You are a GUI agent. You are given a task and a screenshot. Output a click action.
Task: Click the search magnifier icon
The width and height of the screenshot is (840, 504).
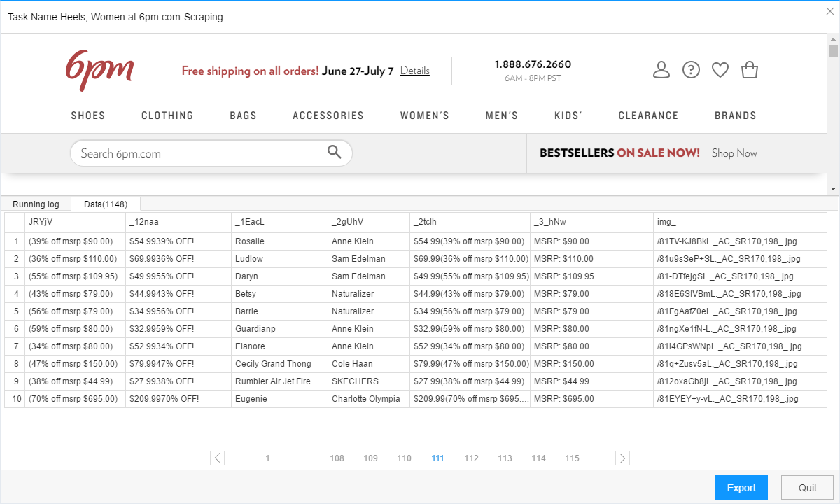335,152
